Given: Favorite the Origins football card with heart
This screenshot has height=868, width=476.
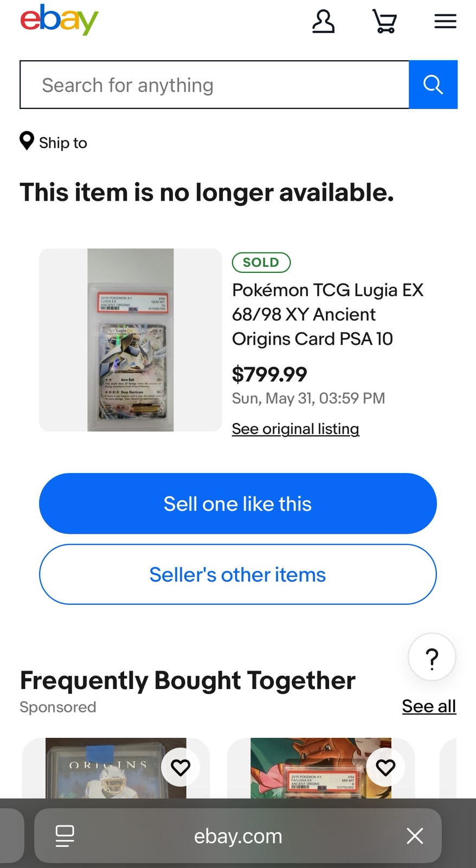Looking at the screenshot, I should pyautogui.click(x=181, y=767).
